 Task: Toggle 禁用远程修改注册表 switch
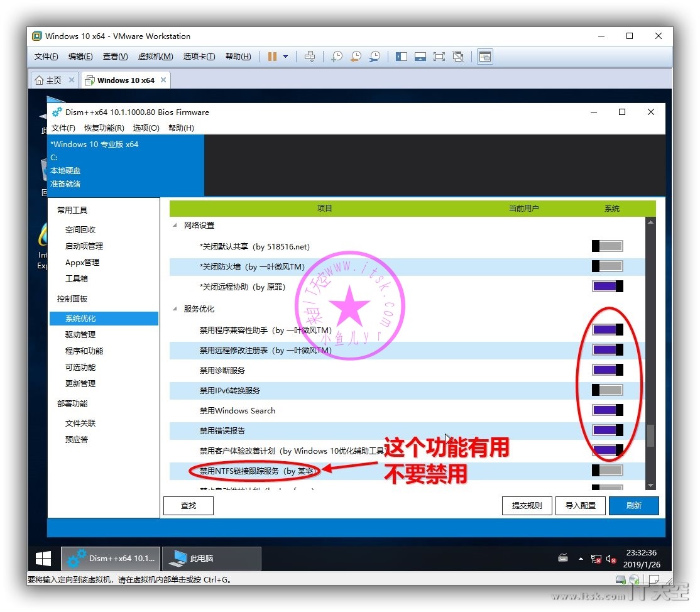pos(607,350)
